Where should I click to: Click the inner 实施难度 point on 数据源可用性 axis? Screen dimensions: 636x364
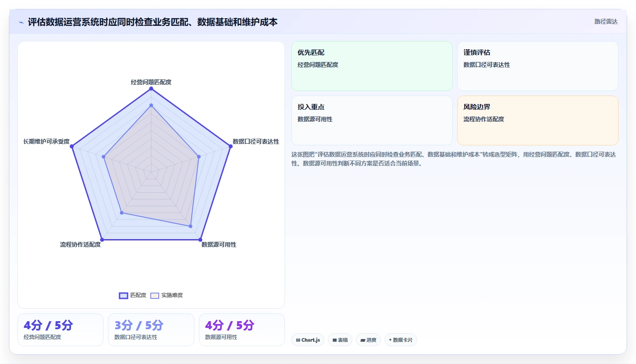pos(190,226)
